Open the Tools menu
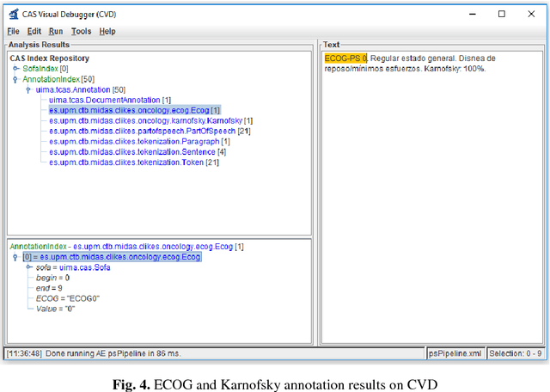 click(81, 31)
